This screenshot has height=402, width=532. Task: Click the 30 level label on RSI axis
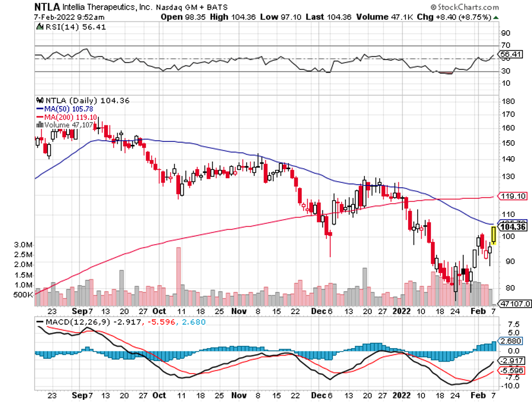pyautogui.click(x=505, y=71)
